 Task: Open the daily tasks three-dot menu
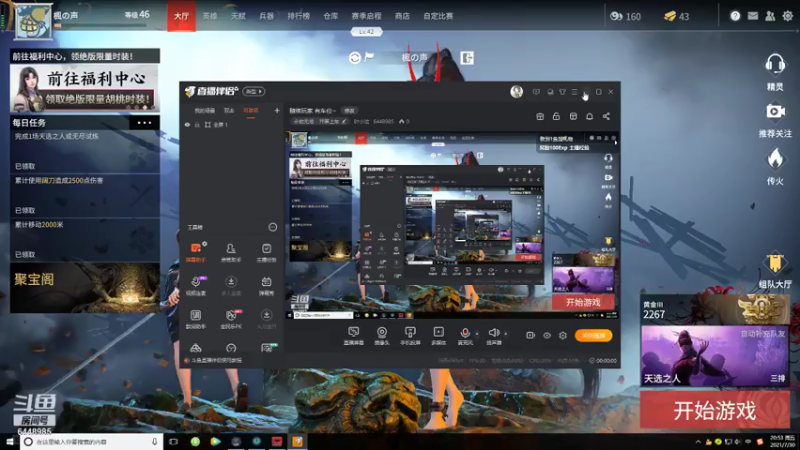coord(144,122)
